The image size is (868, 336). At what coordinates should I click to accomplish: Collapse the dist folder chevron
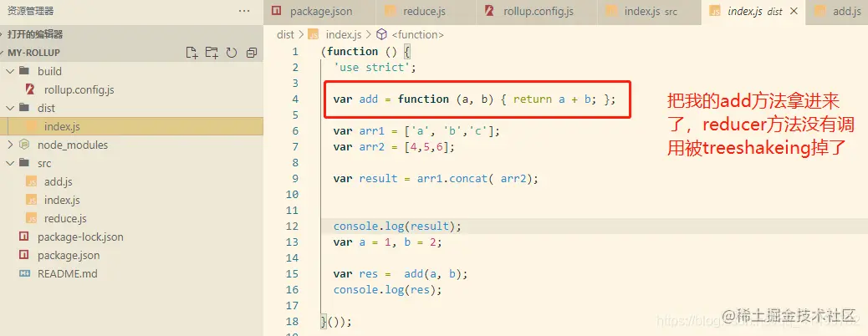10,108
